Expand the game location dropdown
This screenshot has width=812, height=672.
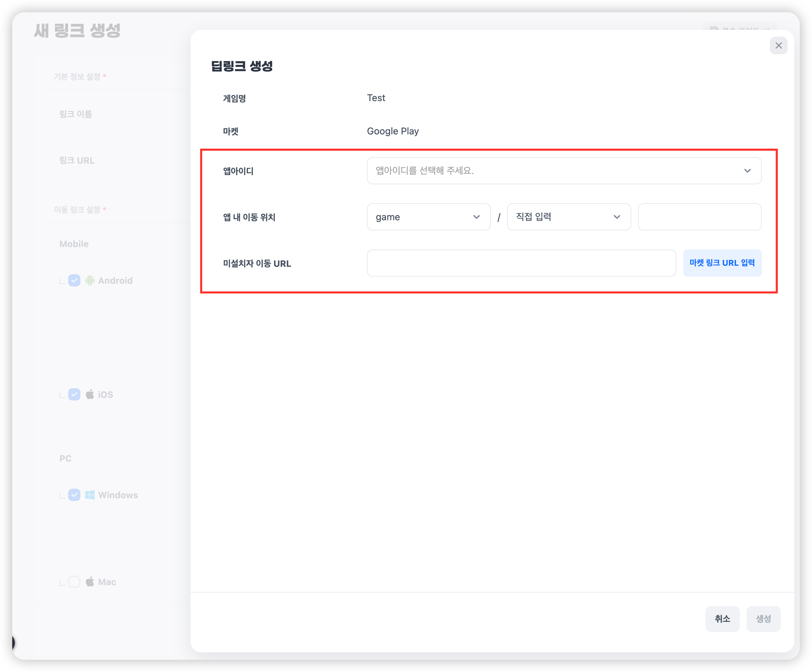pyautogui.click(x=428, y=217)
